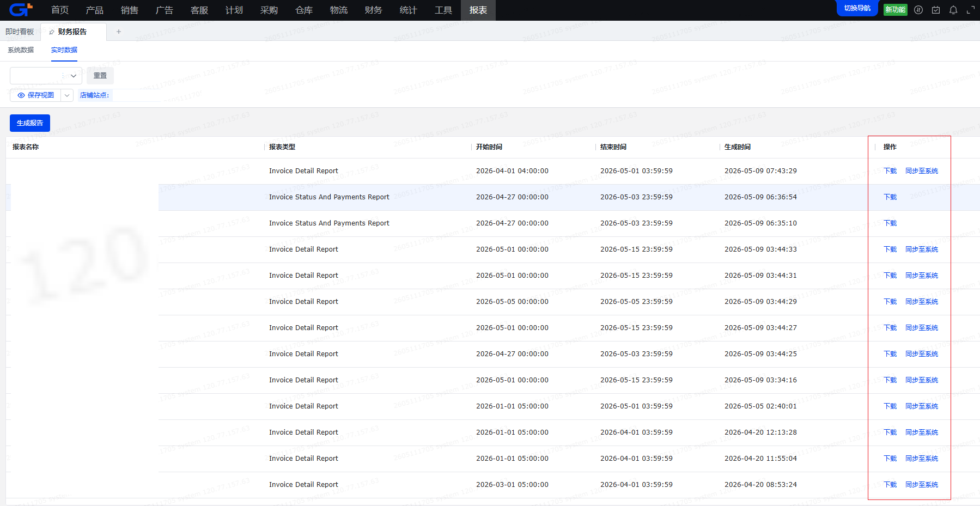
Task: Click the G+ logo icon
Action: tap(21, 9)
